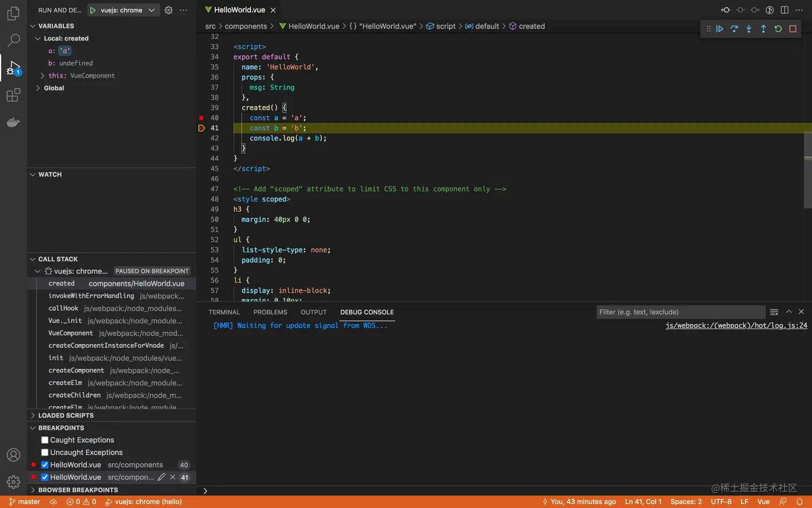Open the Docker sidebar icon

[13, 123]
